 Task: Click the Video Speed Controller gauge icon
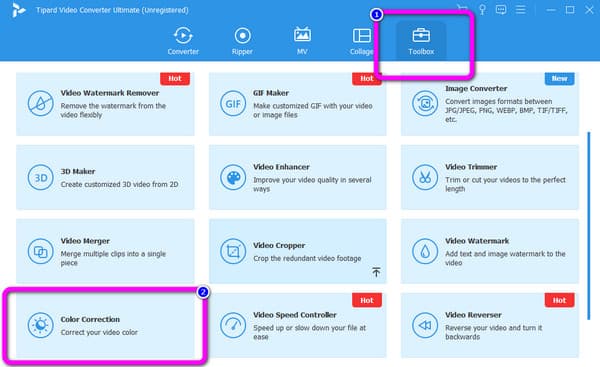coord(233,325)
